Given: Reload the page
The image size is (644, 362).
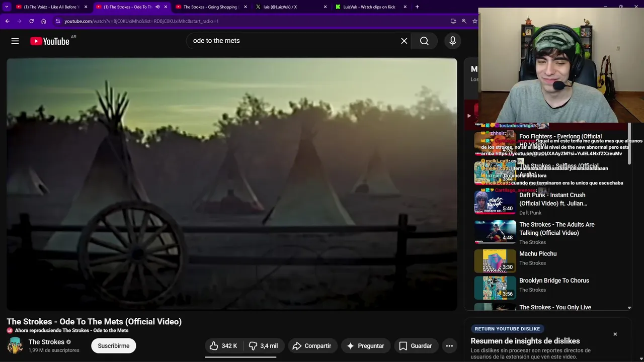Looking at the screenshot, I should [31, 21].
